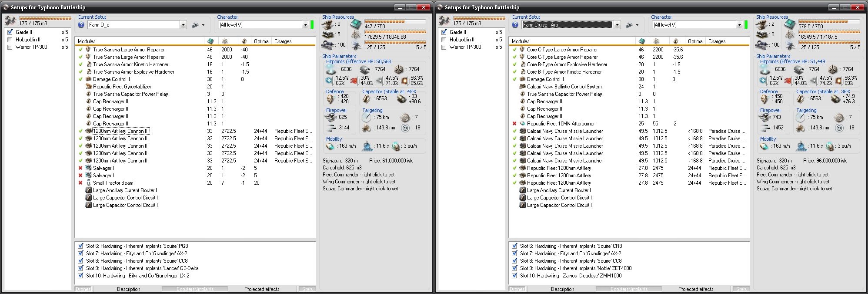868x294 pixels.
Task: Check Hobgoblin II drones in Farm O_o window
Action: [x=10, y=40]
